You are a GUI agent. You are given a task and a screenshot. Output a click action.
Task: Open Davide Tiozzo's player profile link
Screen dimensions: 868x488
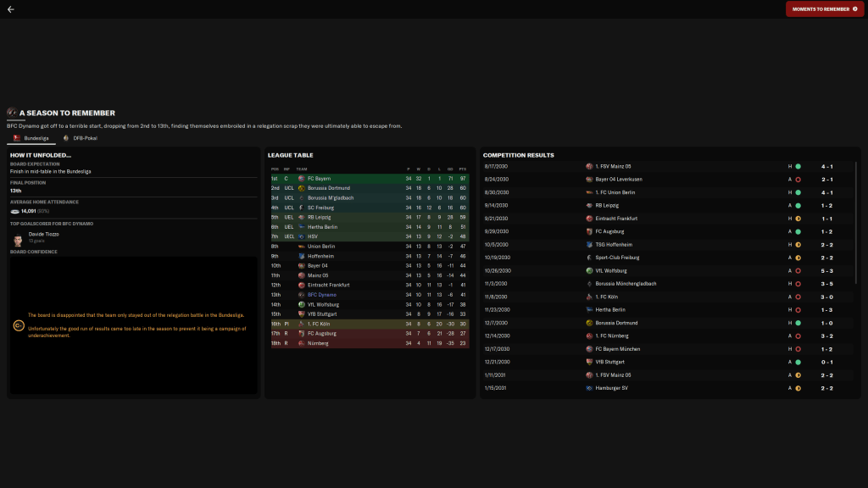pos(44,234)
